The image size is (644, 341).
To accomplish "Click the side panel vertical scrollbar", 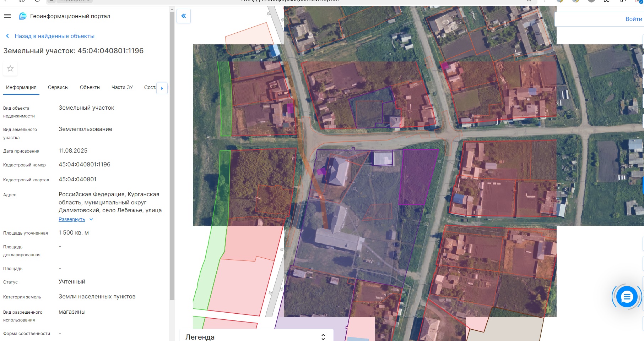I will (172, 156).
